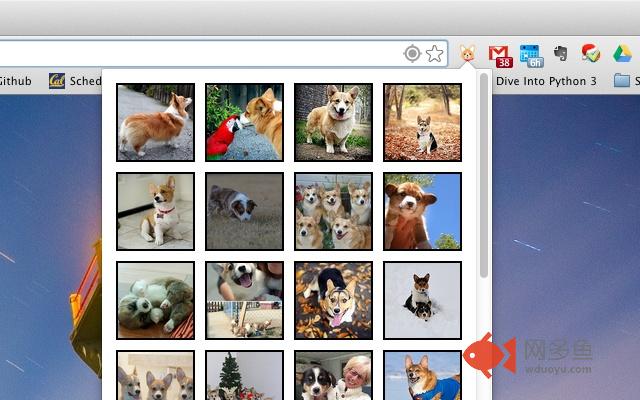This screenshot has width=640, height=400.
Task: Select three corgi puppies photo in bottom row
Action: pos(156,375)
